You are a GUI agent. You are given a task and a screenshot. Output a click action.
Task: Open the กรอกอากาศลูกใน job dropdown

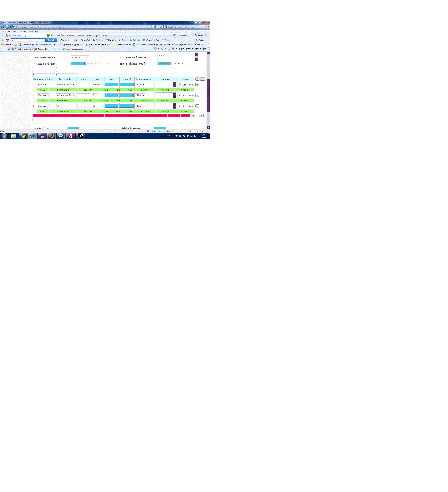tap(65, 95)
